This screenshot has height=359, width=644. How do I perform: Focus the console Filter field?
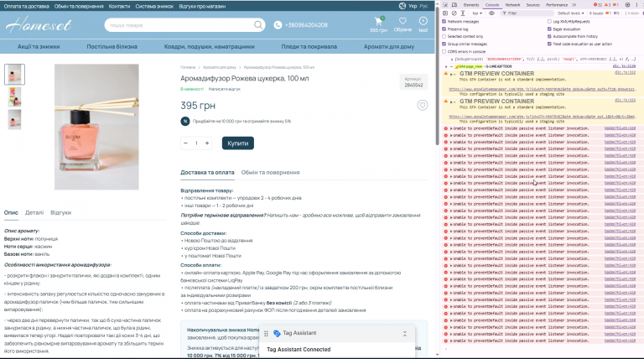click(x=526, y=13)
